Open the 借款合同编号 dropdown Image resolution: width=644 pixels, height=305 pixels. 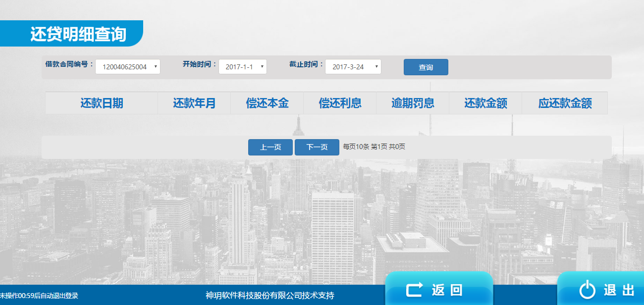[x=128, y=67]
